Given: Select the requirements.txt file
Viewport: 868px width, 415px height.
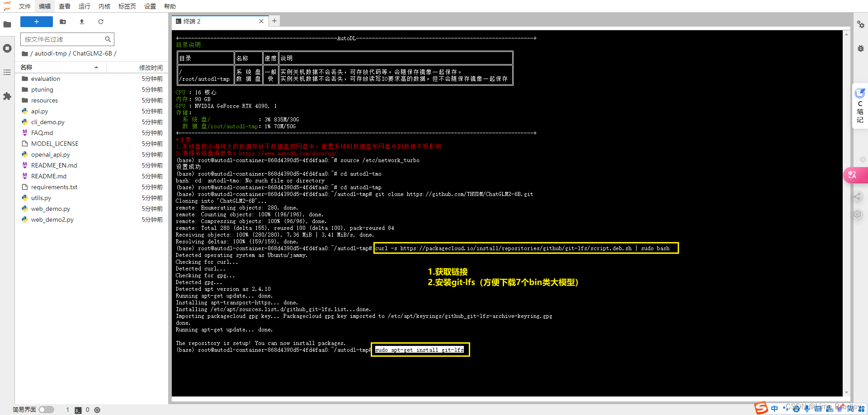Looking at the screenshot, I should point(92,187).
